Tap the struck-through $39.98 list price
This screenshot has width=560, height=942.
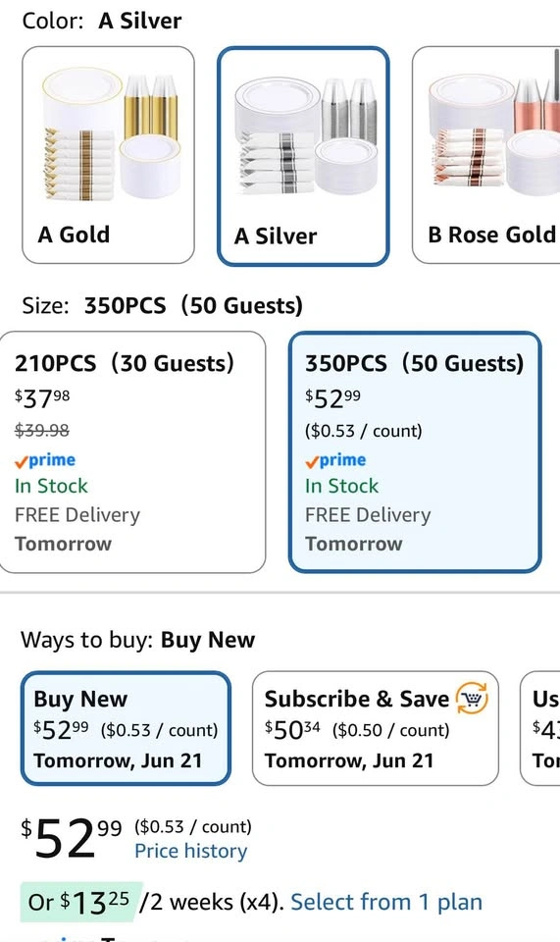point(42,430)
